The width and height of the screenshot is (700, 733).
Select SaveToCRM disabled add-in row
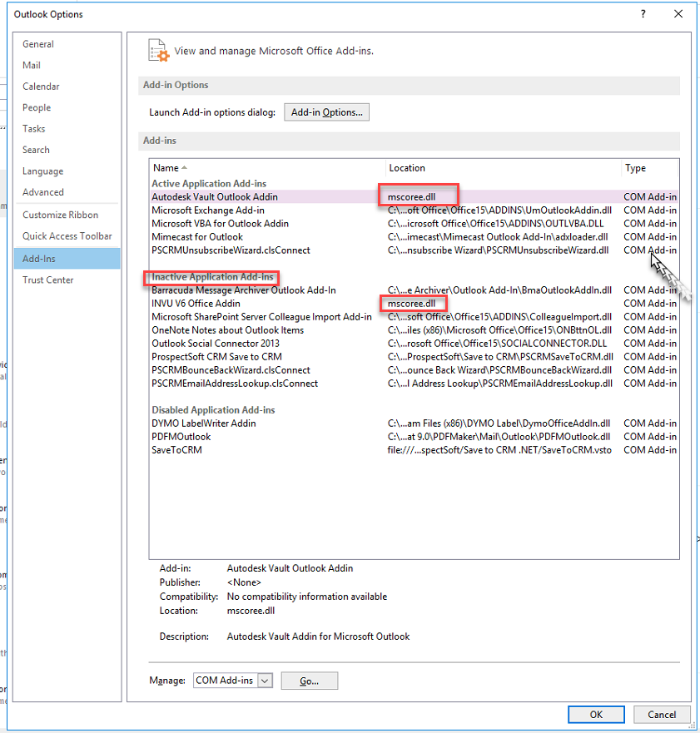[414, 450]
